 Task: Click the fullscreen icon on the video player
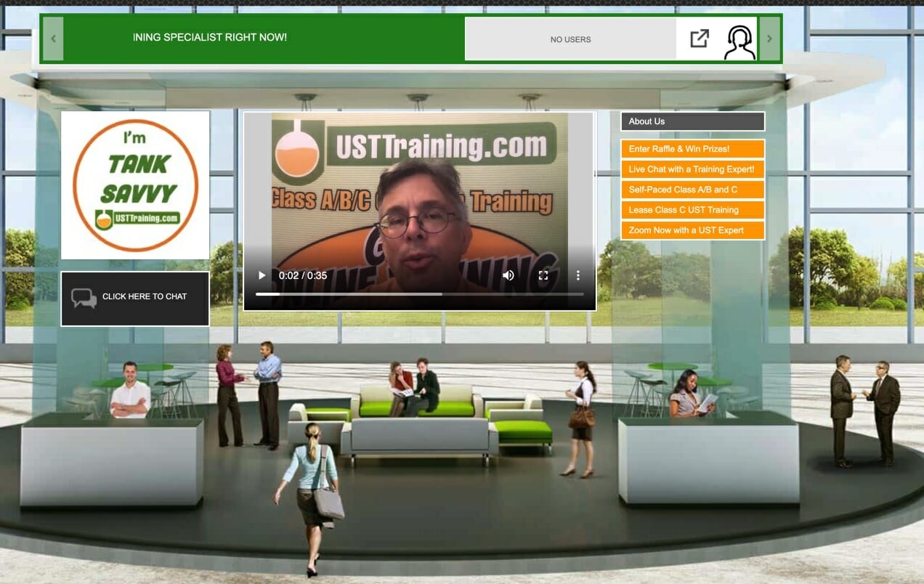coord(543,275)
